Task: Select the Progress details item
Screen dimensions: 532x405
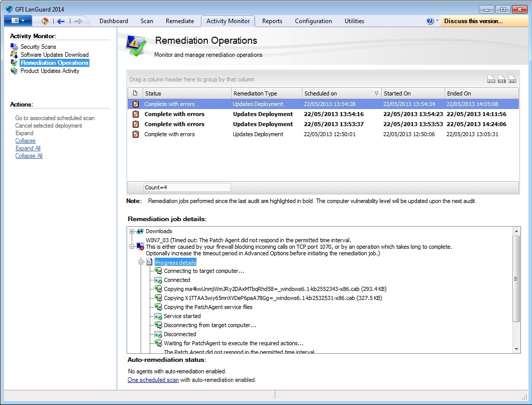Action: tap(175, 262)
